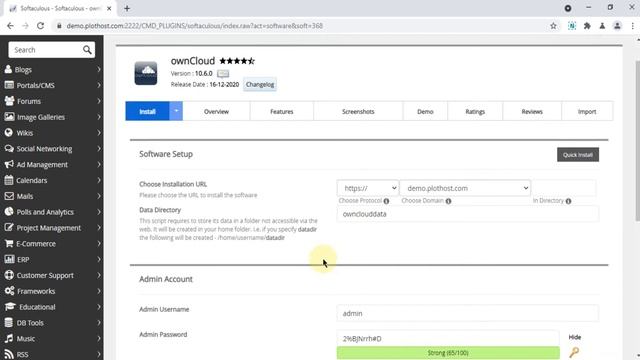Expand the E-Commerce category arrow

[x=99, y=243]
